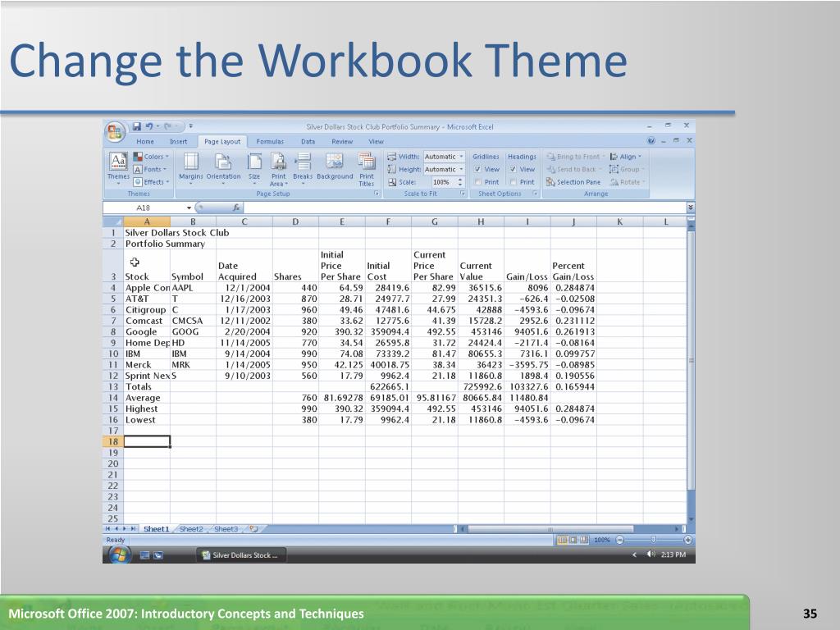The height and width of the screenshot is (630, 840).
Task: Click Send to Back button
Action: (573, 169)
